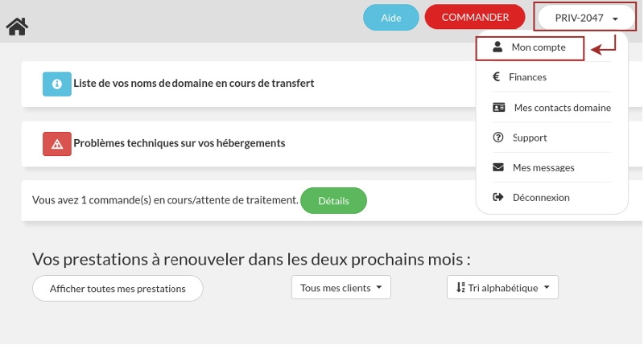Click Liste de vos noms de domaine heading

pos(194,84)
